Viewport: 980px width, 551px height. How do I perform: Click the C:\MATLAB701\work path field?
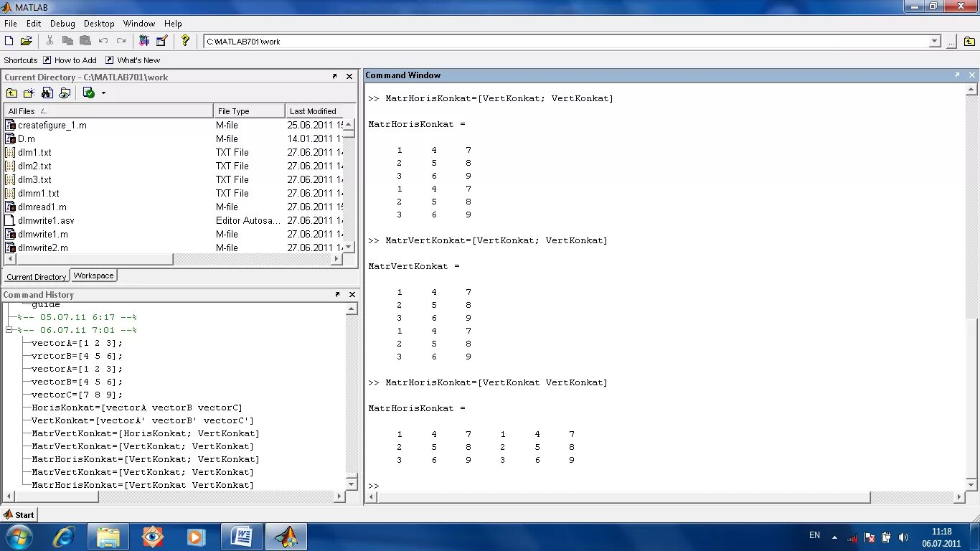[566, 42]
